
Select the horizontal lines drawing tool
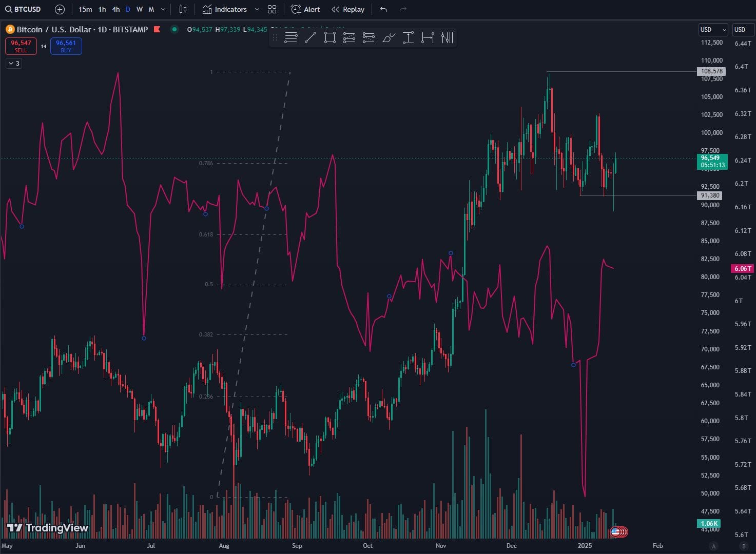[291, 37]
